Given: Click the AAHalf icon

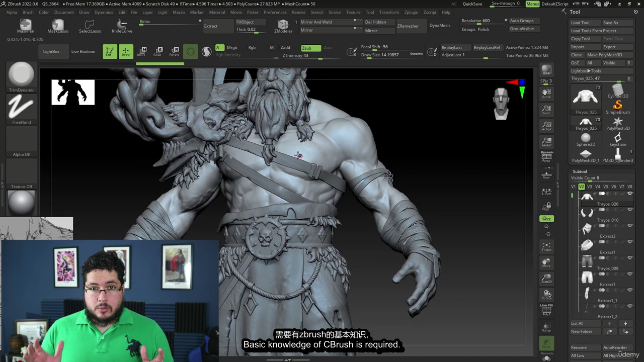Looking at the screenshot, I should coord(546,142).
